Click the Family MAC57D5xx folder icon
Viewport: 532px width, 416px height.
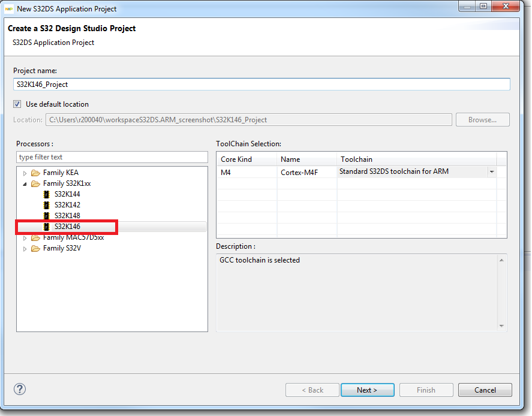[x=35, y=237]
